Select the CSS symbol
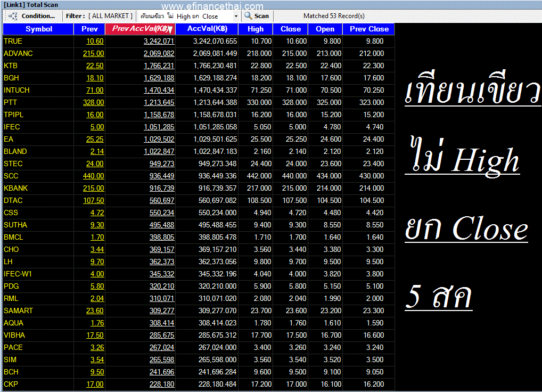 pyautogui.click(x=11, y=213)
